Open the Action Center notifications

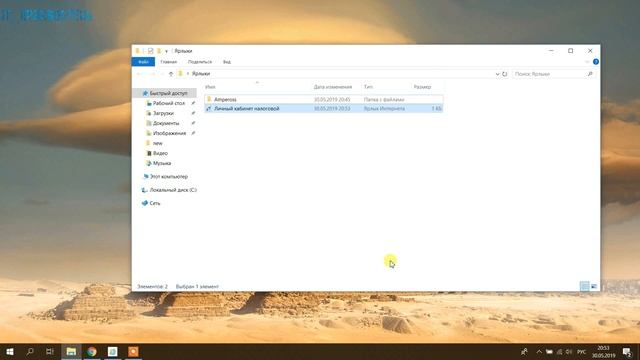click(x=627, y=351)
